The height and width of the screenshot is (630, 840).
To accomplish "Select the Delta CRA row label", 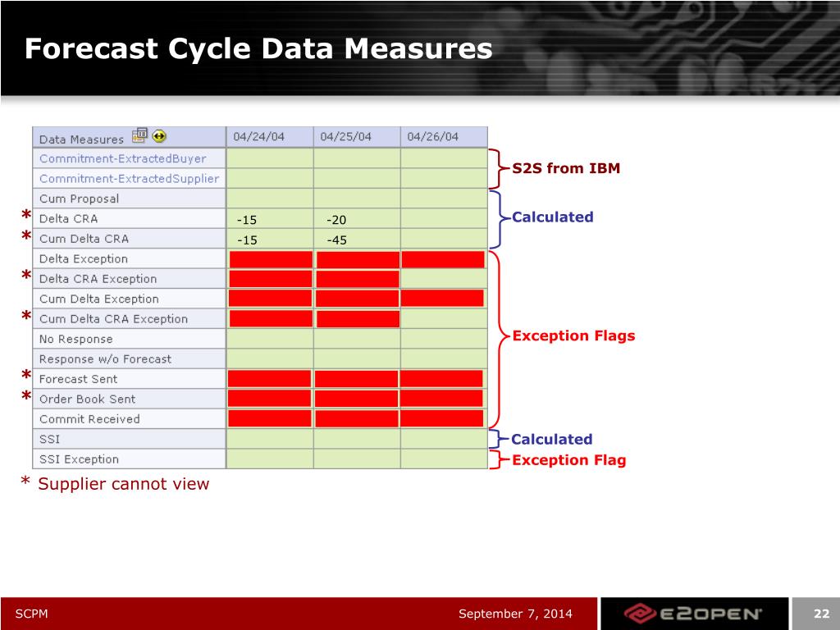I will [69, 218].
